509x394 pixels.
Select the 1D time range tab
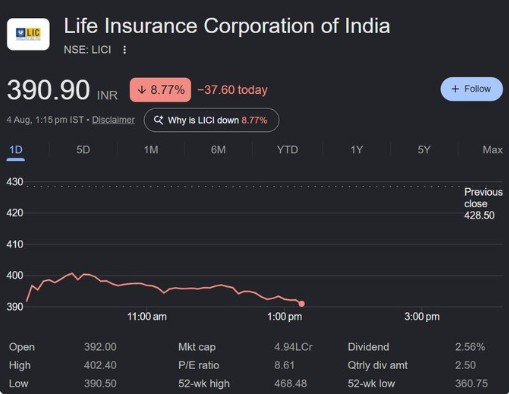[16, 150]
